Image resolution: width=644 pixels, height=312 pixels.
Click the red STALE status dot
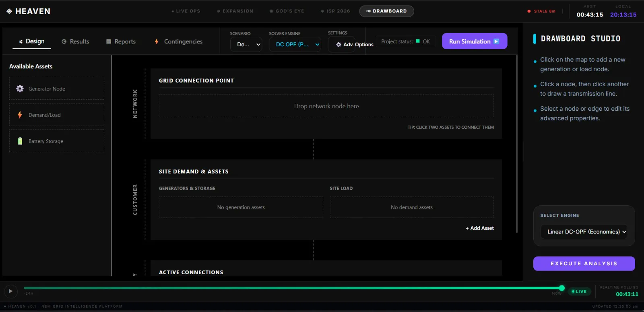click(529, 11)
